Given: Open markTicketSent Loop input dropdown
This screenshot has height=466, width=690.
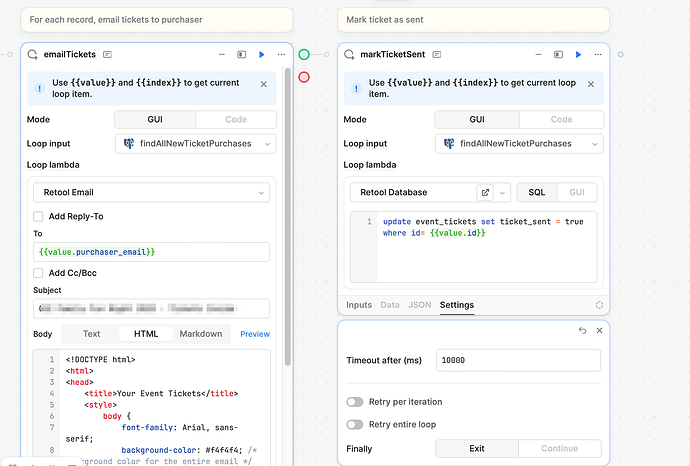Looking at the screenshot, I should 519,144.
